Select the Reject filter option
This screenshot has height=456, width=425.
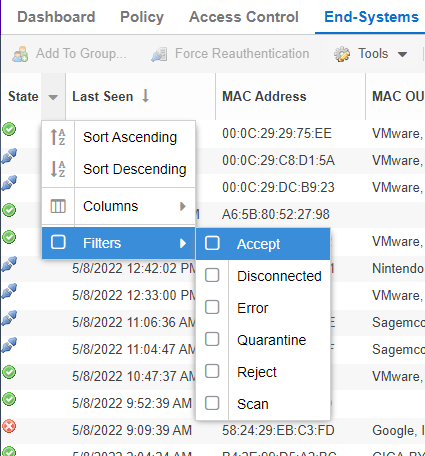pyautogui.click(x=257, y=372)
